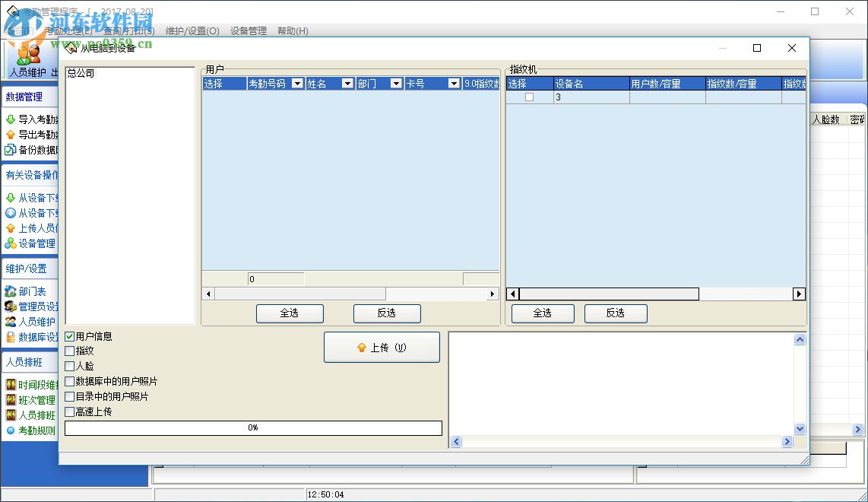Click the first 从设备下载 green arrow icon

click(11, 198)
